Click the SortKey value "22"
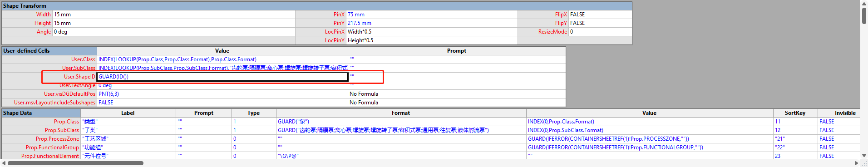The width and height of the screenshot is (868, 167). [795, 147]
